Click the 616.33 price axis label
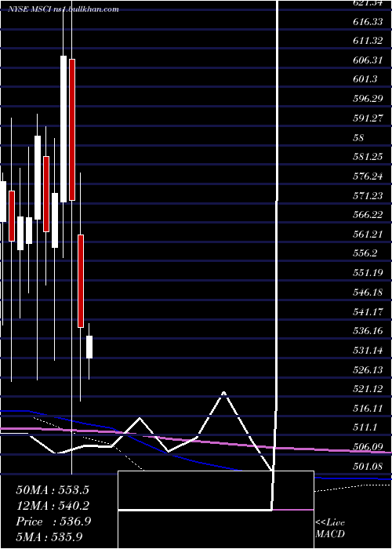 pos(368,22)
